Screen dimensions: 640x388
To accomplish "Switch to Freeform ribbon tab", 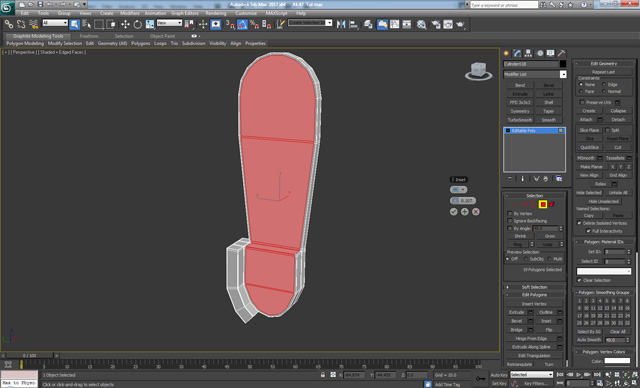I will click(x=89, y=36).
